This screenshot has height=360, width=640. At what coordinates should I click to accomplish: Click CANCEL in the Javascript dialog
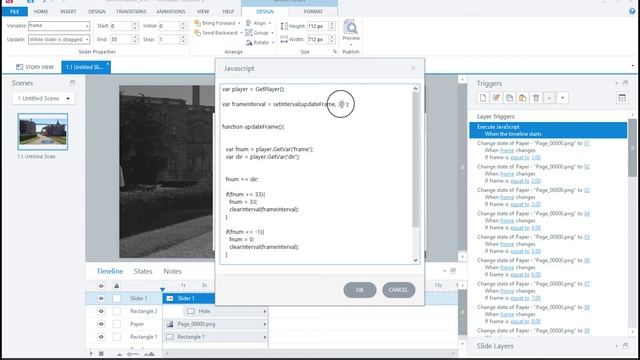click(398, 290)
